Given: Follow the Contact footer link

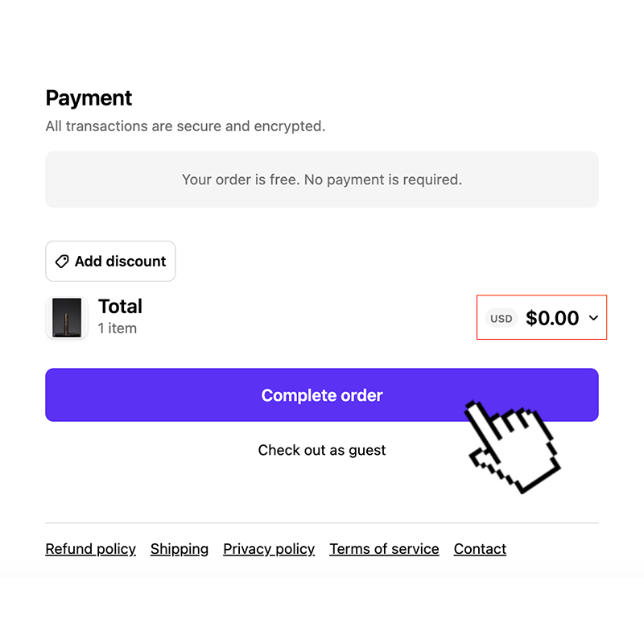Looking at the screenshot, I should click(480, 549).
